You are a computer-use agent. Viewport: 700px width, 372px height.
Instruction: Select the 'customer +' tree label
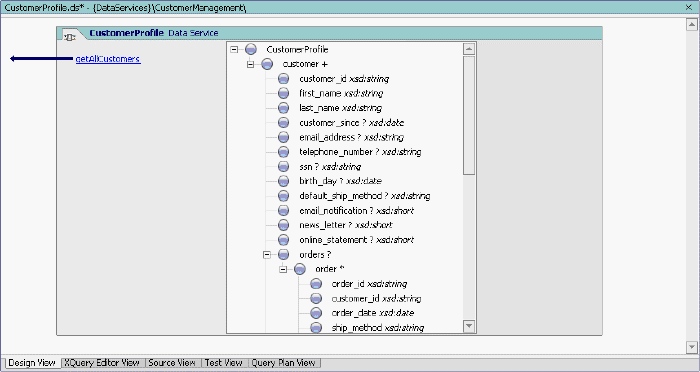pyautogui.click(x=305, y=64)
